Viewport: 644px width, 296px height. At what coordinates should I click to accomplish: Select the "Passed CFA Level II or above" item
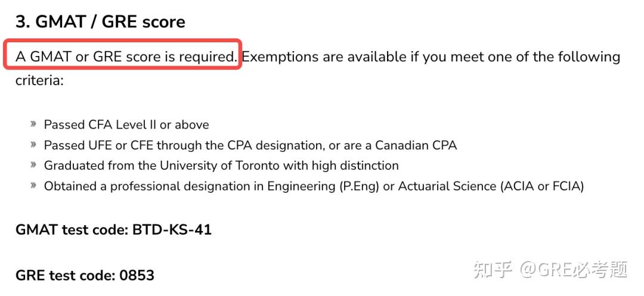(x=126, y=124)
